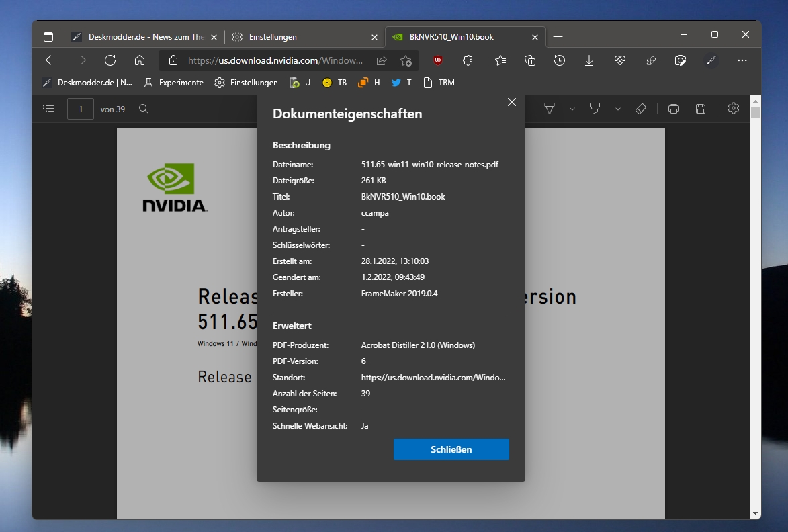Open the U bookmark
This screenshot has height=532, width=788.
coord(300,83)
